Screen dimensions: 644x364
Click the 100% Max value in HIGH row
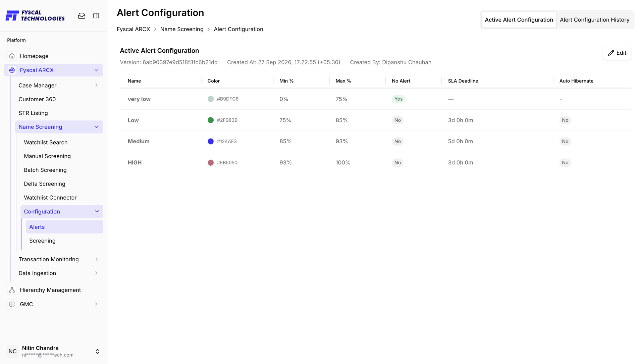[x=343, y=162]
